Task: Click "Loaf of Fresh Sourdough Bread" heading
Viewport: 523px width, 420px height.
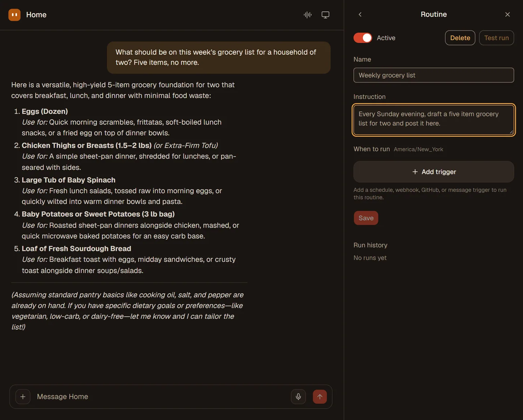Action: (x=76, y=249)
